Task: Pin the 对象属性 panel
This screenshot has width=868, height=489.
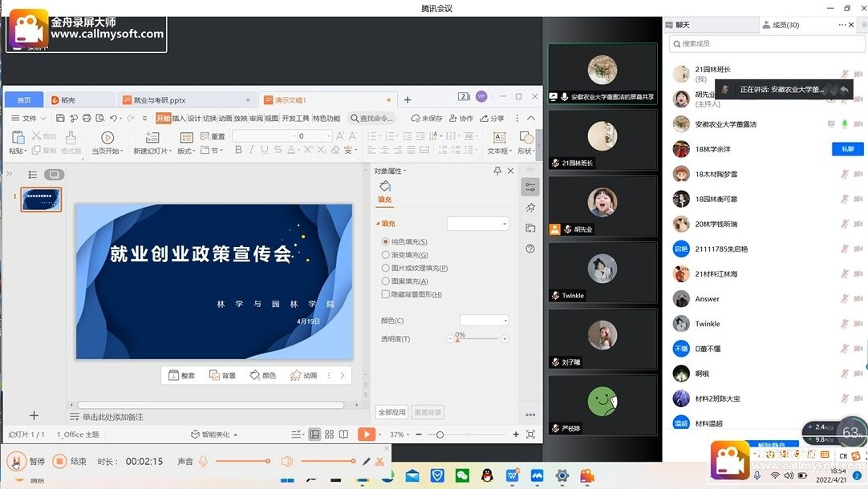Action: point(497,171)
